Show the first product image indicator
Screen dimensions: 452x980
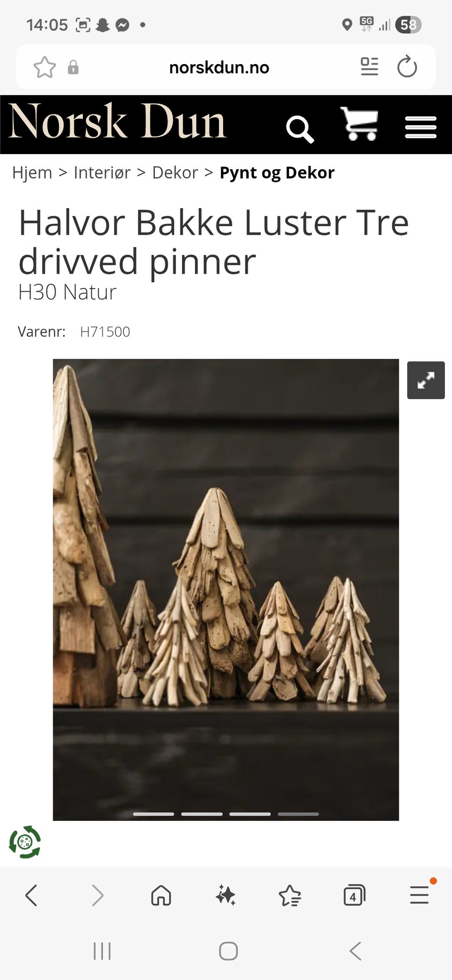(x=153, y=814)
